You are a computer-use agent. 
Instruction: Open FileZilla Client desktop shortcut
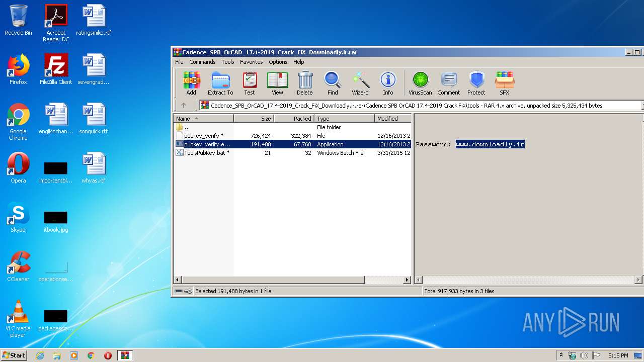click(56, 69)
